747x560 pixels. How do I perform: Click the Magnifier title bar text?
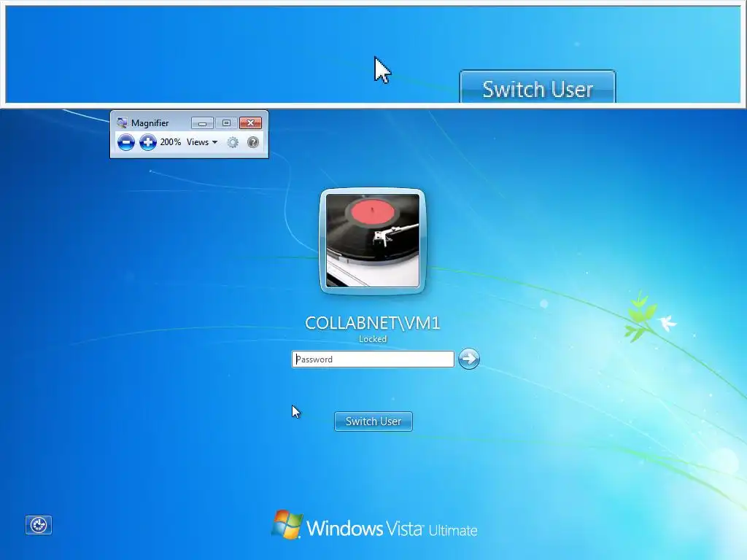pos(150,122)
